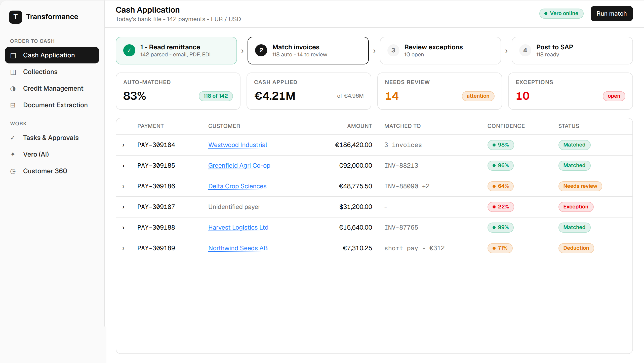Click the Payment column header
This screenshot has width=644, height=363.
click(x=150, y=126)
